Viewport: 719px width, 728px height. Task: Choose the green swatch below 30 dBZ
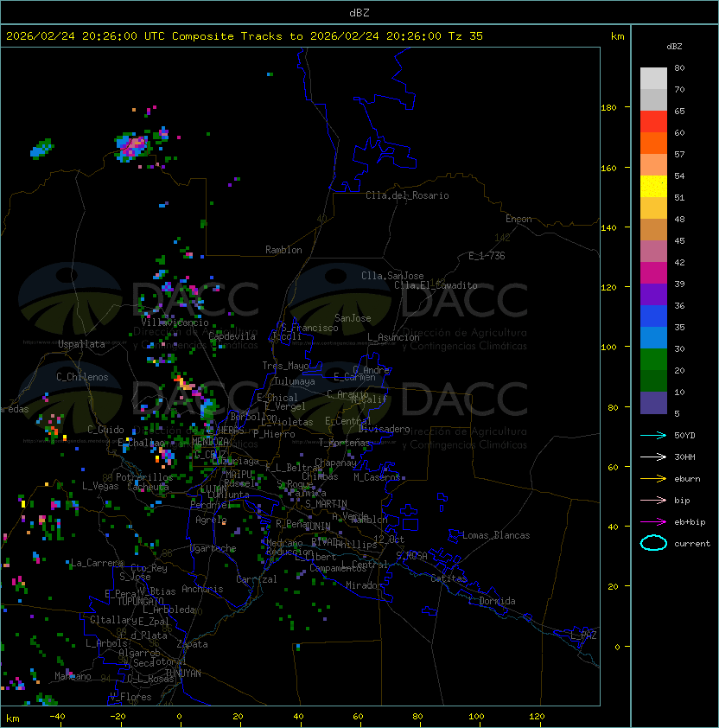point(653,360)
